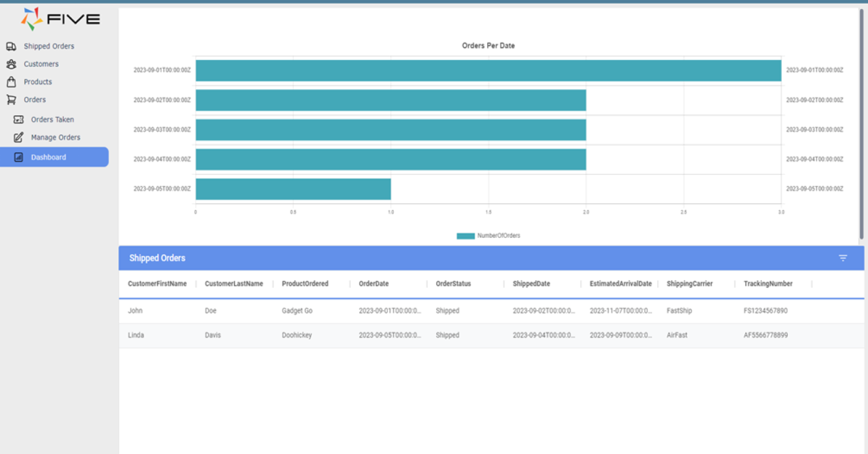Image resolution: width=868 pixels, height=454 pixels.
Task: Open Dashboard via its chart icon
Action: 19,157
